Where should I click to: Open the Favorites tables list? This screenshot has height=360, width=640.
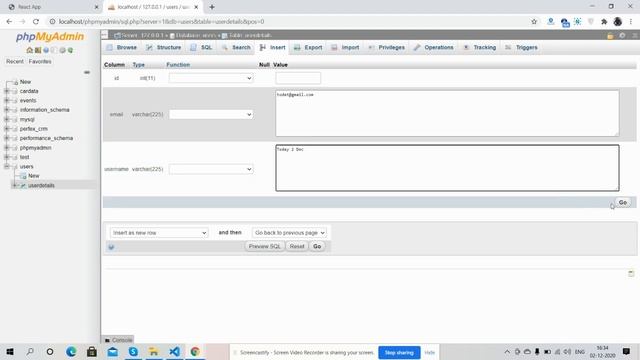point(40,61)
